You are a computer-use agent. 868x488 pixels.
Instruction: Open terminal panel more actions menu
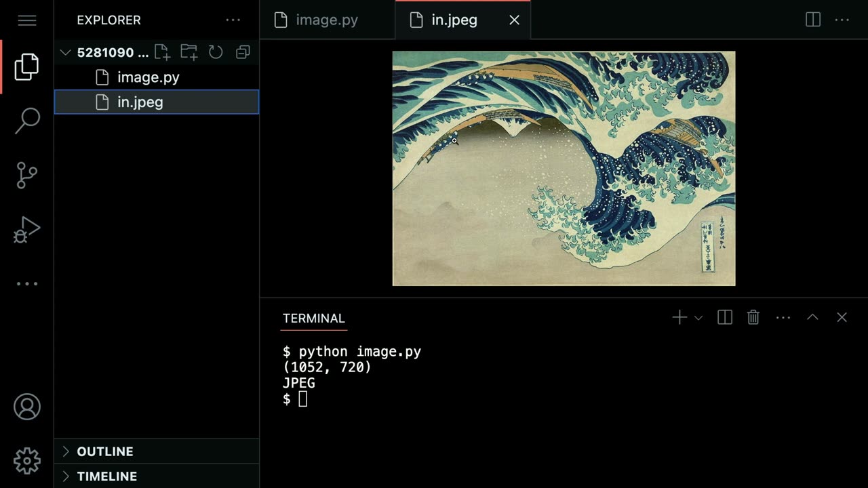(783, 317)
